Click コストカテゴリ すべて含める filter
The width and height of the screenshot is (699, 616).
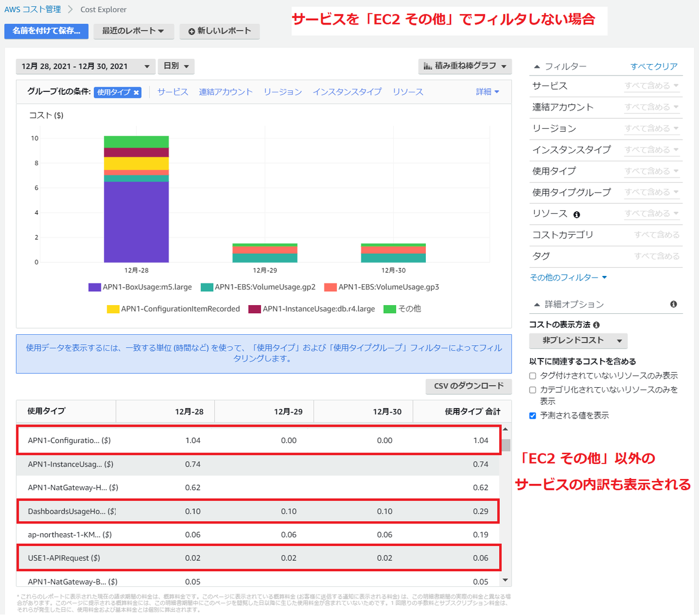[x=656, y=235]
